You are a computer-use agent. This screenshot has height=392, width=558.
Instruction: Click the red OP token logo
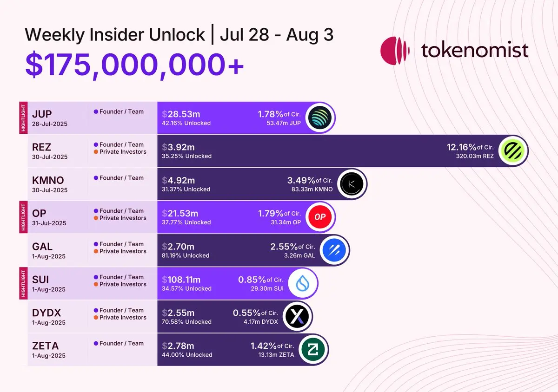click(x=319, y=217)
